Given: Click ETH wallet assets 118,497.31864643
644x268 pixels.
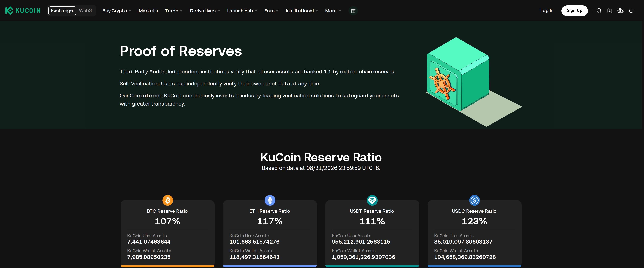Looking at the screenshot, I should pyautogui.click(x=254, y=257).
